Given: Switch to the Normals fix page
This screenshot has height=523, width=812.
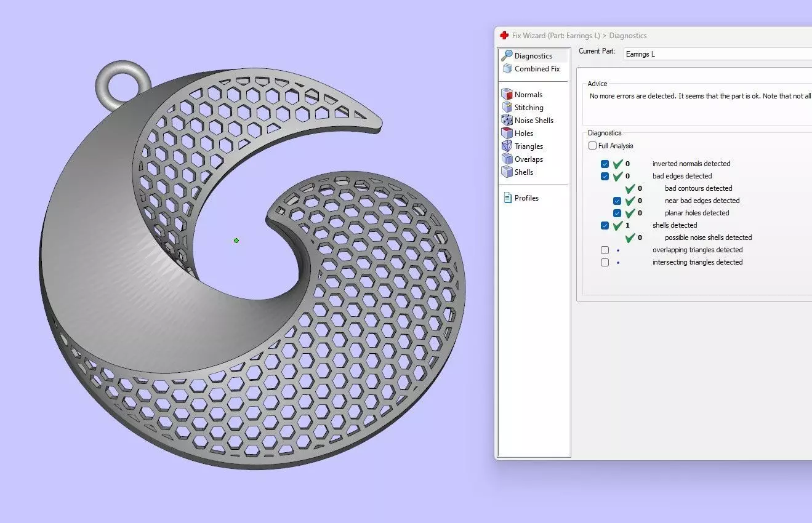Looking at the screenshot, I should [528, 95].
